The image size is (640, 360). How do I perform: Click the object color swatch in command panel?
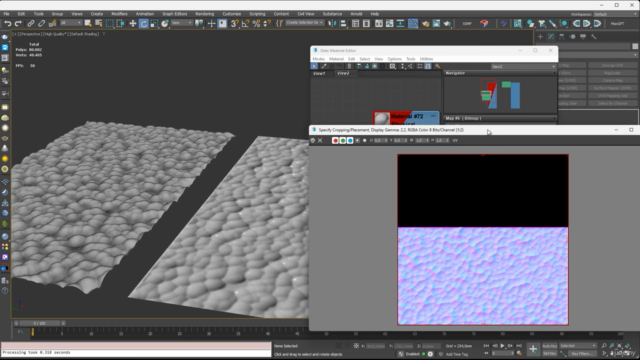[x=635, y=47]
